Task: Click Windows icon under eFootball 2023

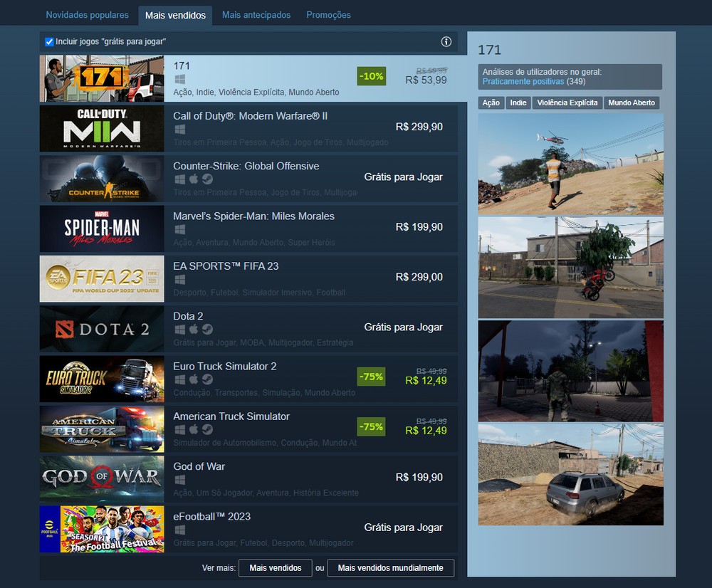Action: [x=180, y=530]
